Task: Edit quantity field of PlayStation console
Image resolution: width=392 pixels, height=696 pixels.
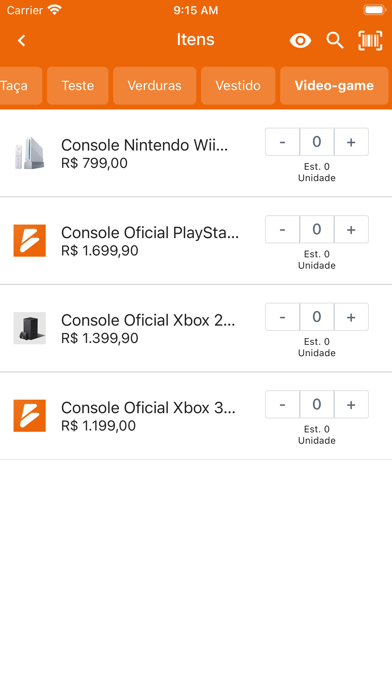Action: [317, 229]
